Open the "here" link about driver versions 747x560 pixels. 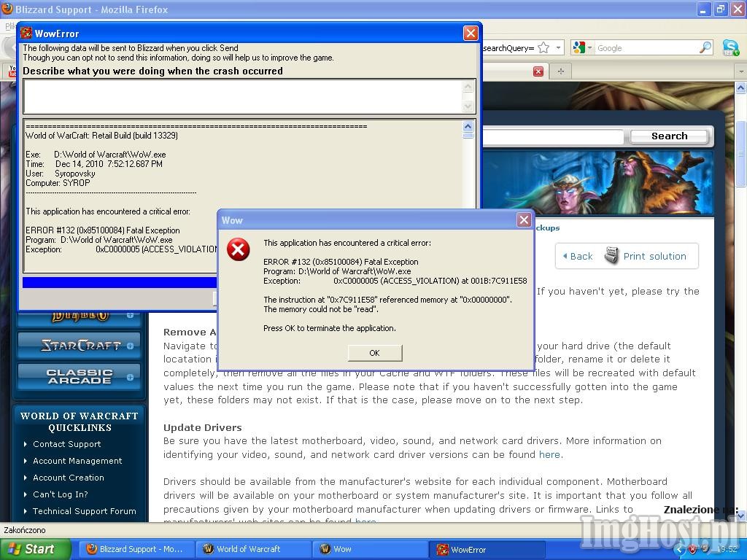(549, 455)
